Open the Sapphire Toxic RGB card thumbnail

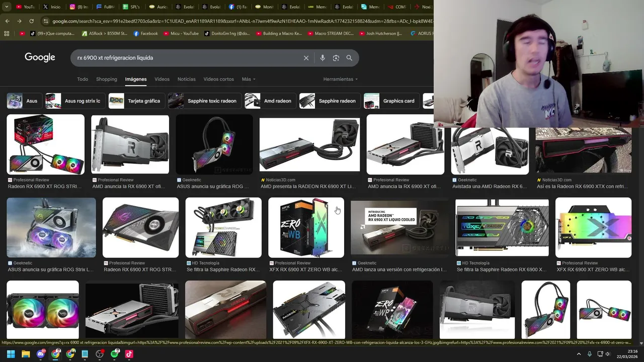502,228
